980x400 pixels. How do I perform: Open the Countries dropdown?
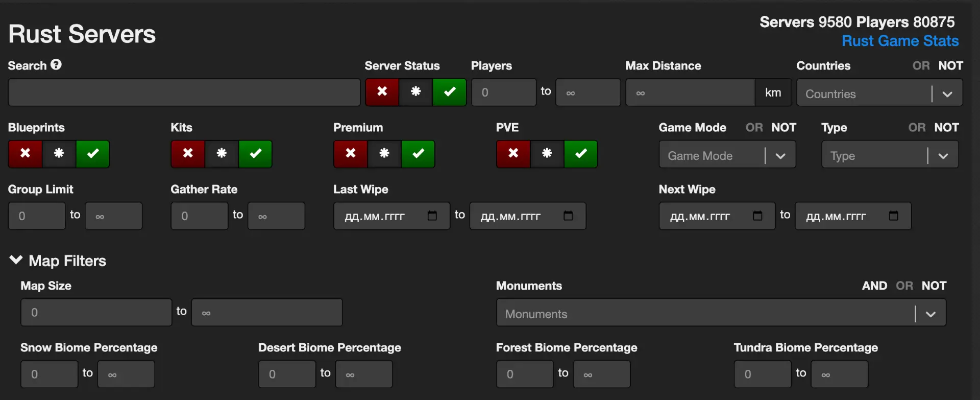879,92
